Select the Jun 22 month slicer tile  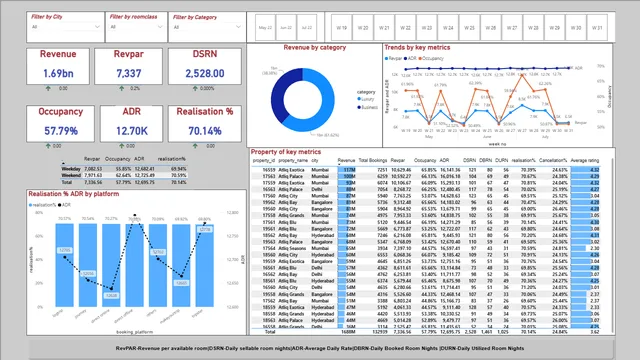(x=286, y=28)
